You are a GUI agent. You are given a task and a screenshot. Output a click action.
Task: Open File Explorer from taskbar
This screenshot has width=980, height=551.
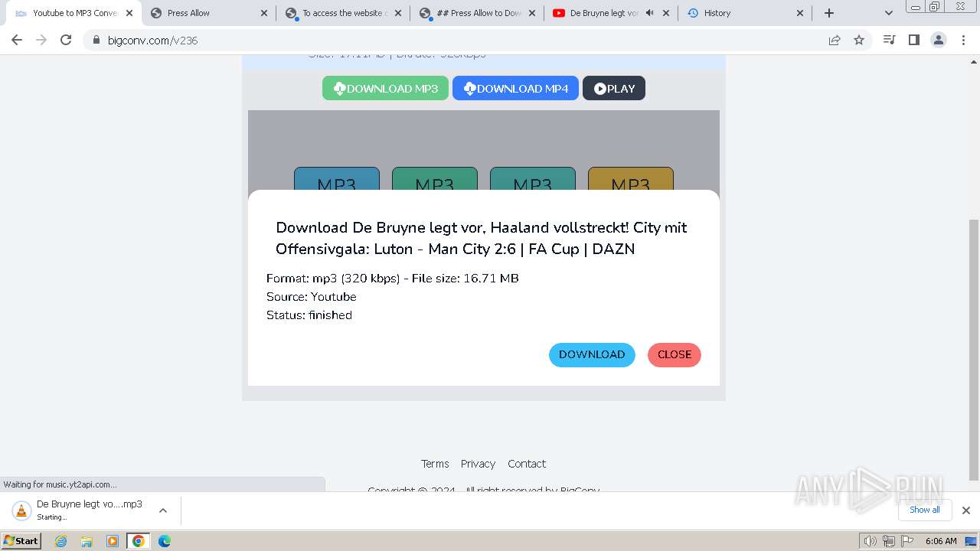click(87, 541)
